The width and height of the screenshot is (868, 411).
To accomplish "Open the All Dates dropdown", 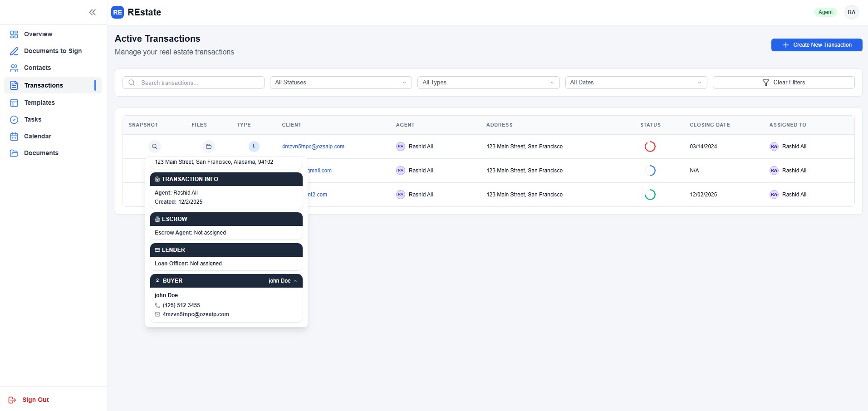I will [x=636, y=83].
